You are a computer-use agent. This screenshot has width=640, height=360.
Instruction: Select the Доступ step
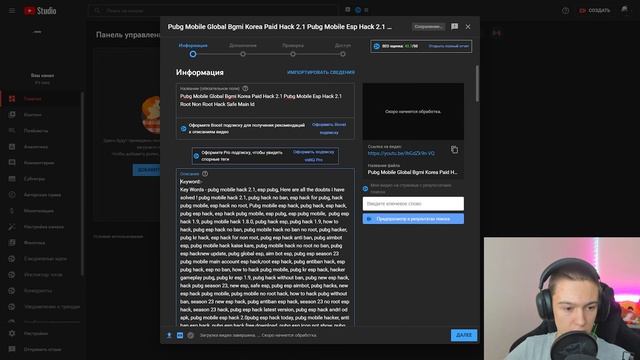pyautogui.click(x=343, y=50)
